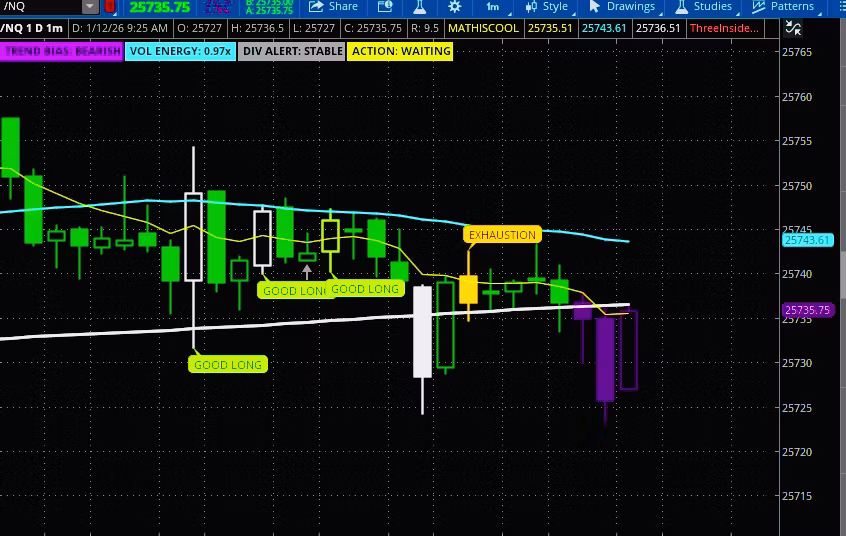
Task: Click the flask icon right of quote icon
Action: point(421,7)
